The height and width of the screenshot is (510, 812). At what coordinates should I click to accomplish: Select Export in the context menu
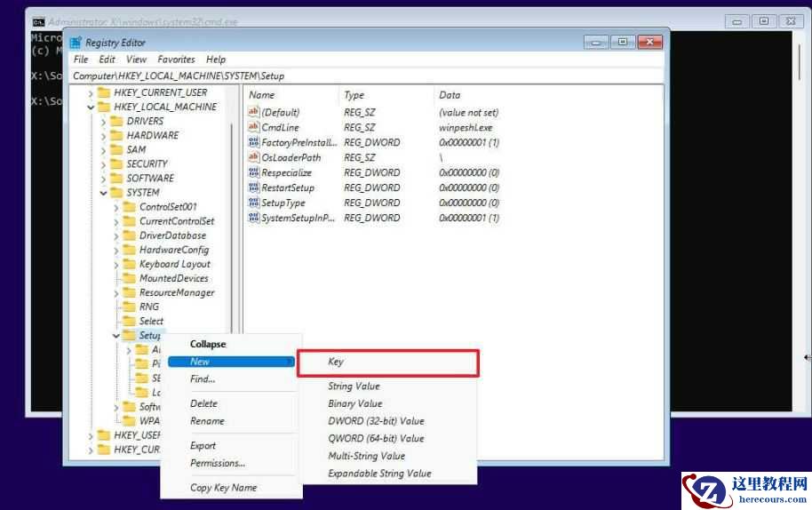point(203,445)
